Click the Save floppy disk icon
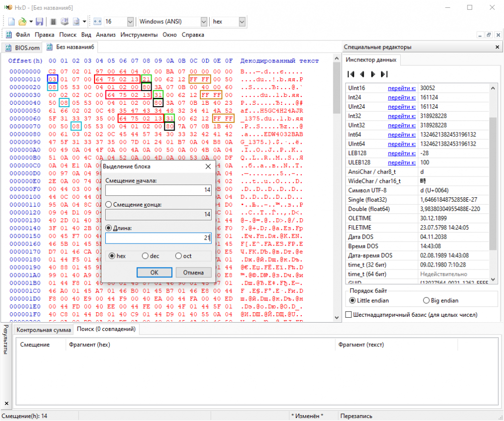The image size is (504, 421). (x=39, y=22)
